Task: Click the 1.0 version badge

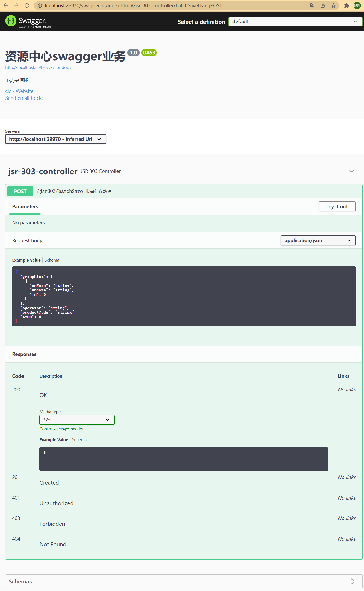Action: [x=134, y=53]
